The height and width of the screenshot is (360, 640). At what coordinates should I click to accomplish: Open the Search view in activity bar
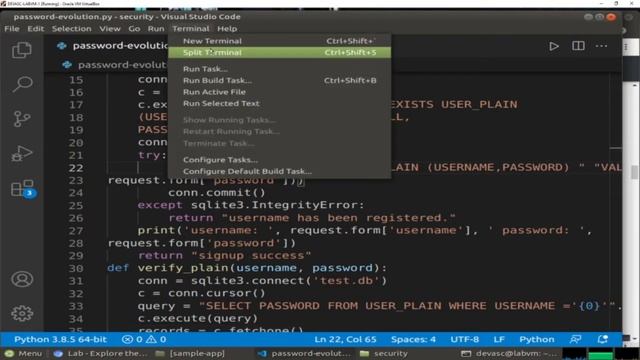pyautogui.click(x=22, y=84)
